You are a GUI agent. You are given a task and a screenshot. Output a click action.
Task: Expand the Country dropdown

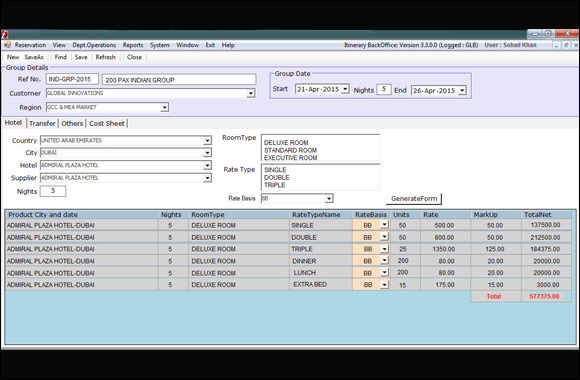click(207, 141)
